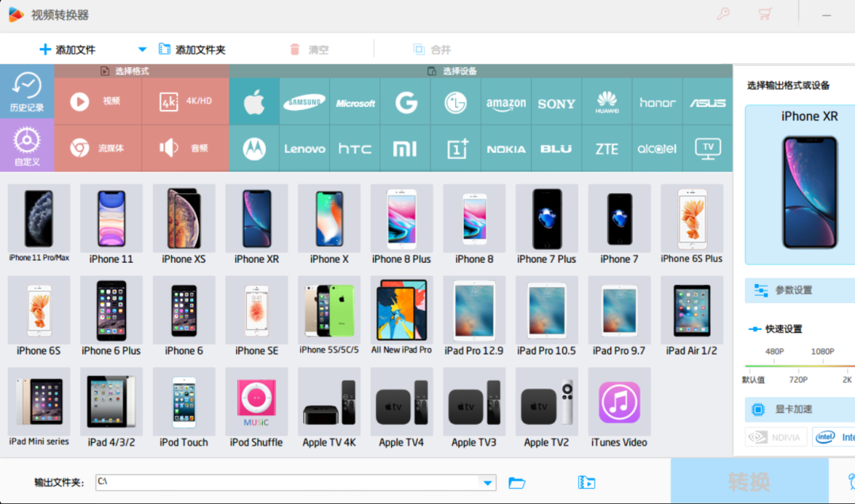Choose the BLU device brand
The width and height of the screenshot is (855, 504).
[x=557, y=148]
